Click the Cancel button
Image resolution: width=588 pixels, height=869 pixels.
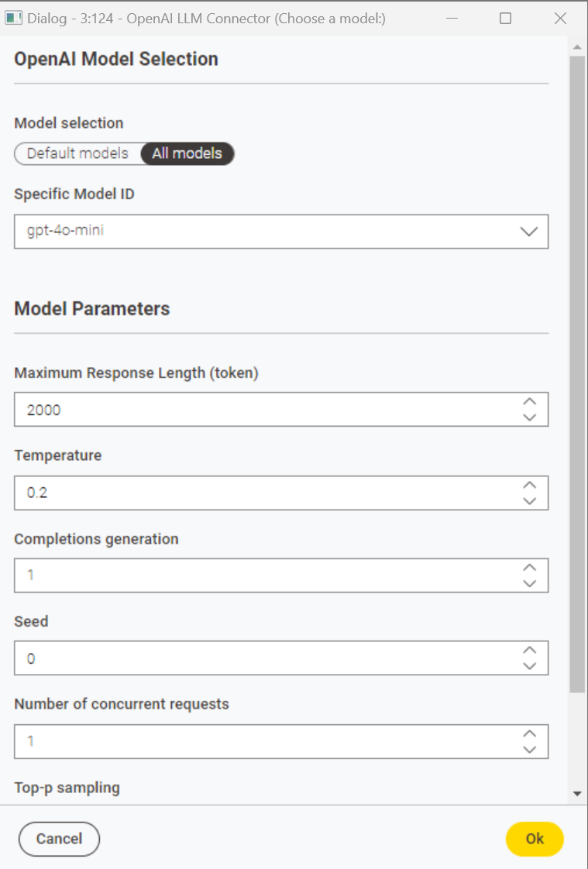[60, 839]
